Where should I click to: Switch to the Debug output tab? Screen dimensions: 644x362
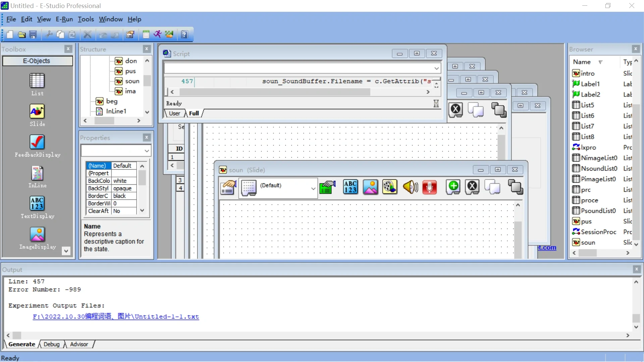pos(51,344)
